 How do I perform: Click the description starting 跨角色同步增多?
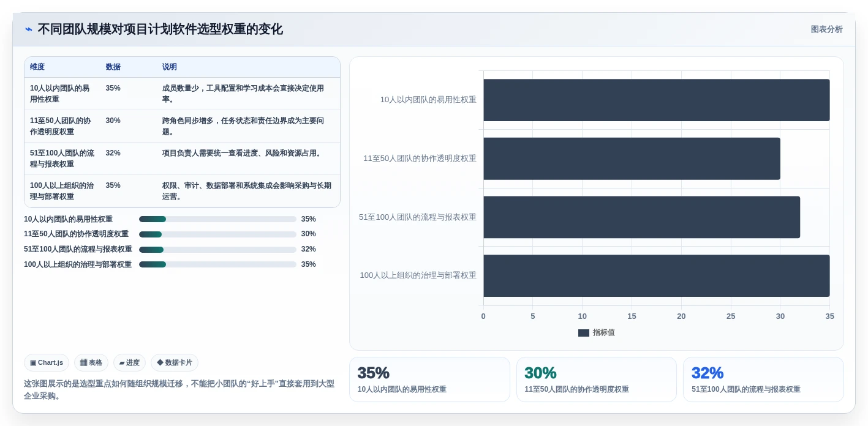click(243, 126)
